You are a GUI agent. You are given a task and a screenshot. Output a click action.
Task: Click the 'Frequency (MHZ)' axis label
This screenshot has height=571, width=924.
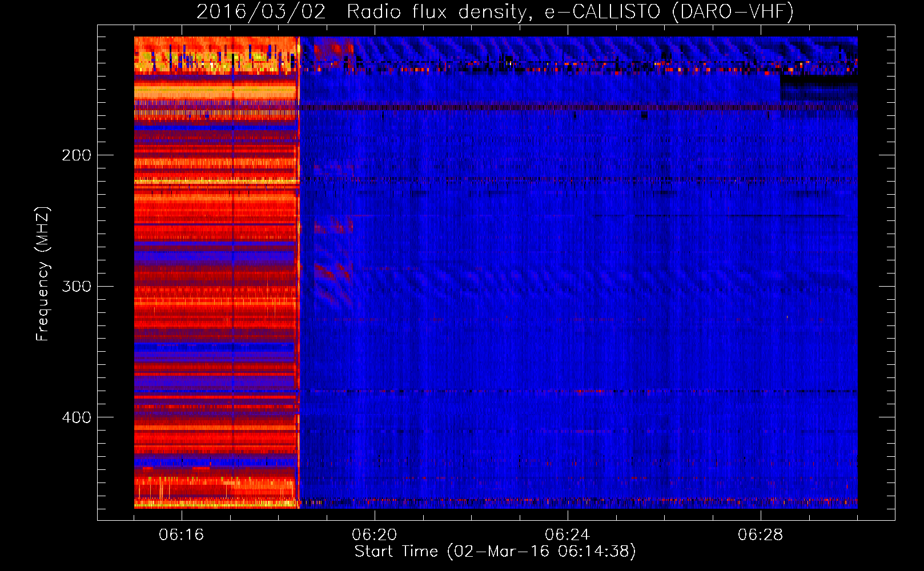[43, 274]
